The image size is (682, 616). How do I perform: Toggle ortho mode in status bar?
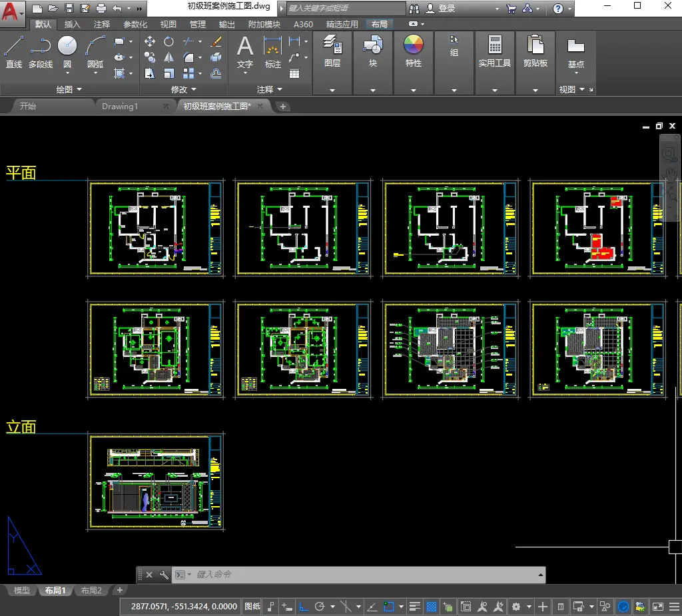click(x=304, y=607)
